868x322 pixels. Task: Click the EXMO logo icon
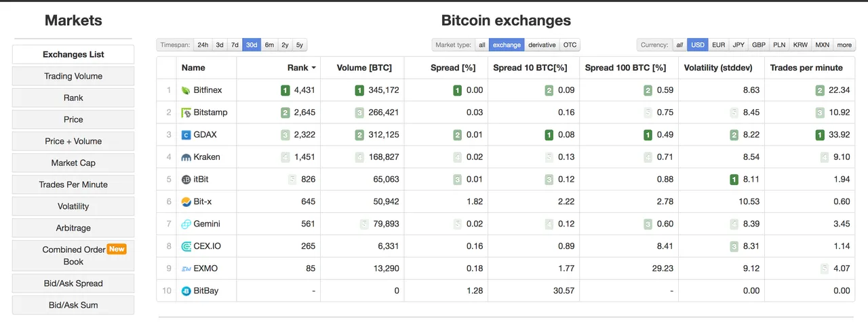[x=186, y=269]
